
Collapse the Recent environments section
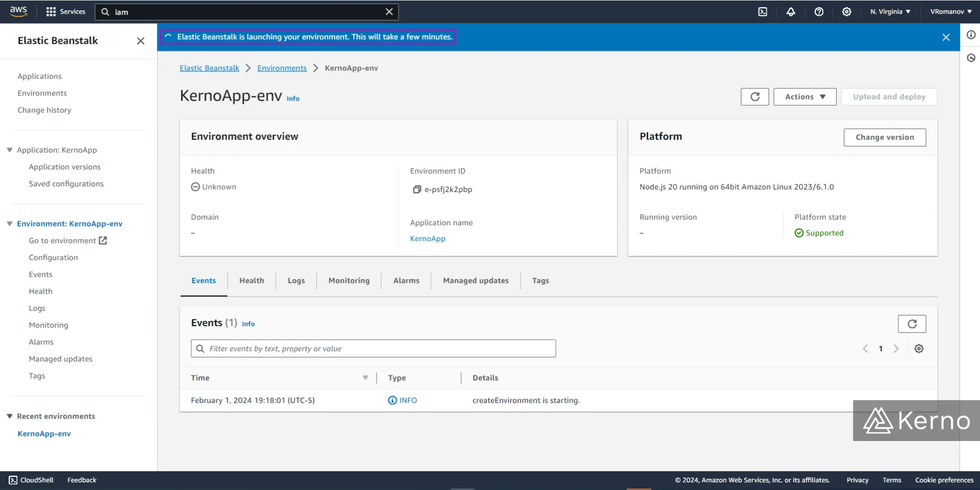(x=10, y=416)
